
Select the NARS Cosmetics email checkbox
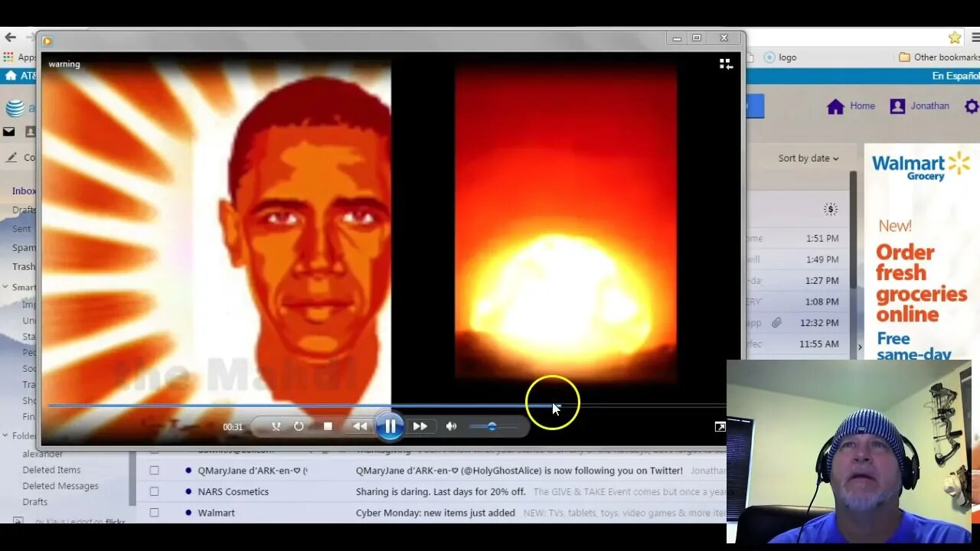(154, 491)
